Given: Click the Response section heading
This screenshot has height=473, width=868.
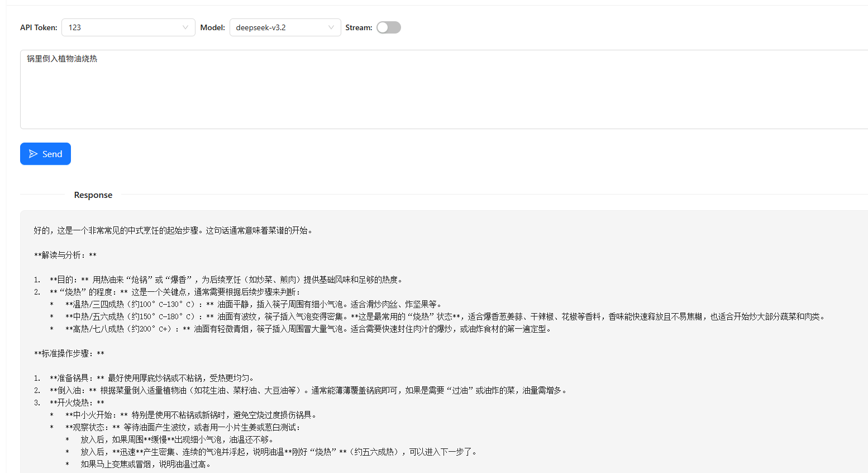Looking at the screenshot, I should 93,195.
